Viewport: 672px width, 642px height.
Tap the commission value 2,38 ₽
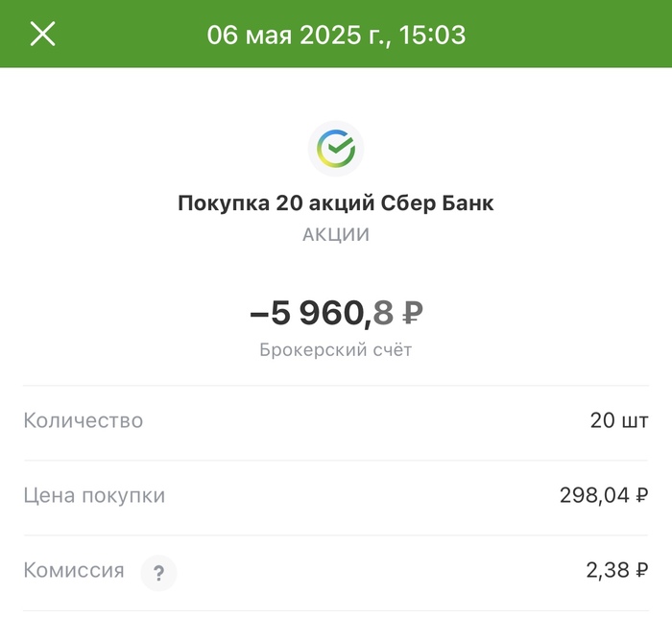pyautogui.click(x=617, y=571)
